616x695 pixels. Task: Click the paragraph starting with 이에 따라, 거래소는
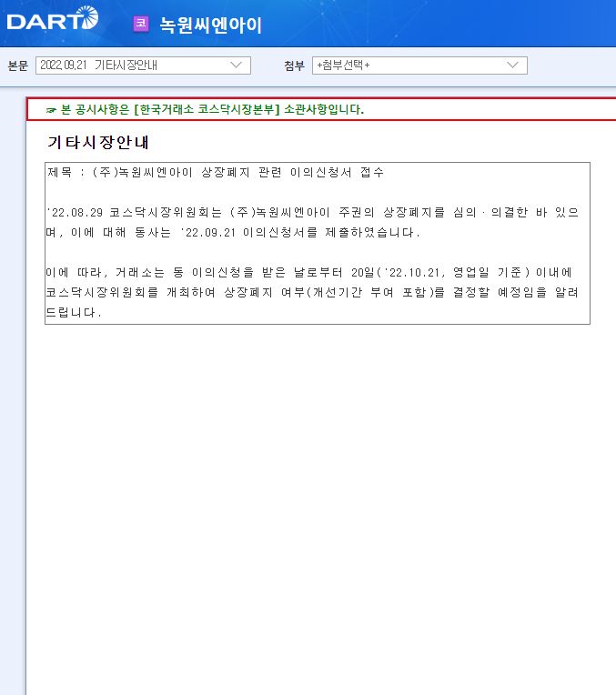coord(313,292)
